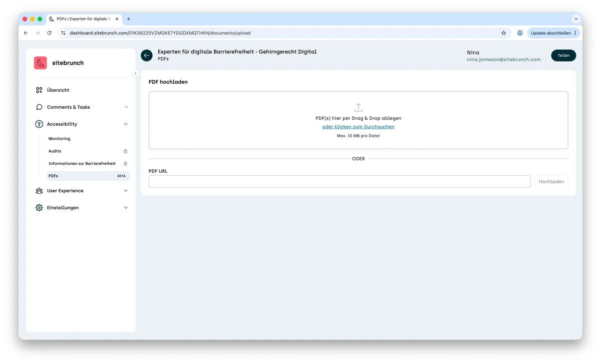This screenshot has width=601, height=364.
Task: Click the "PDF hochladen" heading
Action: [x=168, y=82]
